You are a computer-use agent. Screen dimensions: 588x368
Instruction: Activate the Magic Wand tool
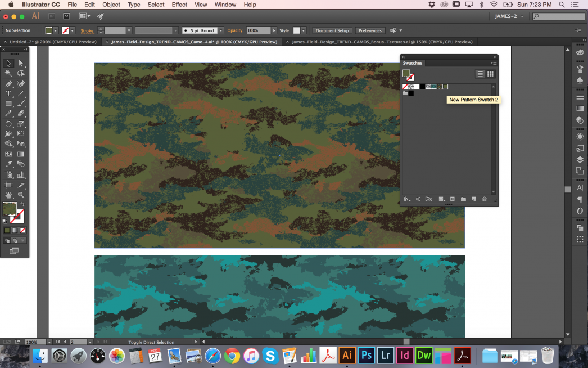coord(7,72)
